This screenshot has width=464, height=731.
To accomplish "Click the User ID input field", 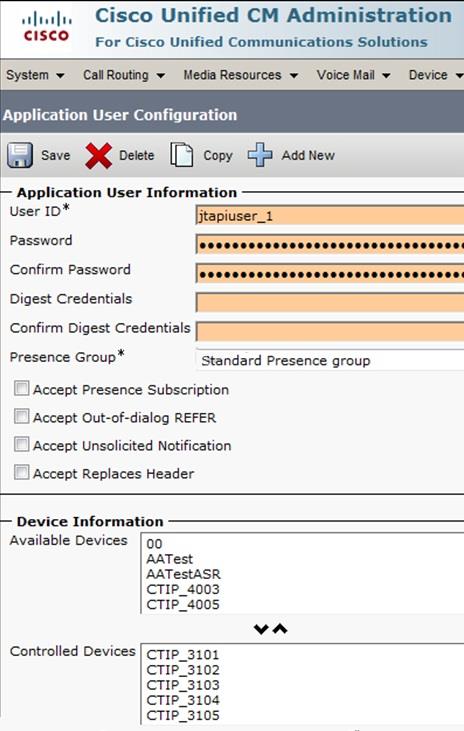I will tap(330, 216).
